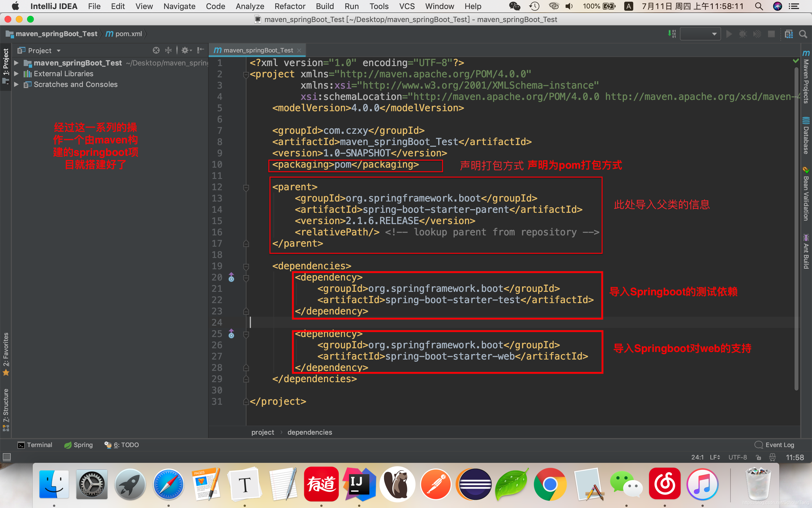Click the Run with Coverage icon

coord(757,34)
